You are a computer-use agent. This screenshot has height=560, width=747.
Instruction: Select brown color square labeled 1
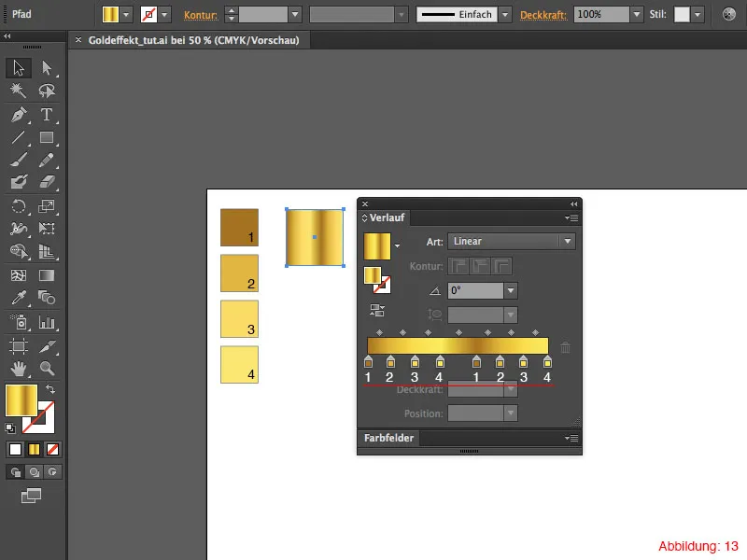239,228
